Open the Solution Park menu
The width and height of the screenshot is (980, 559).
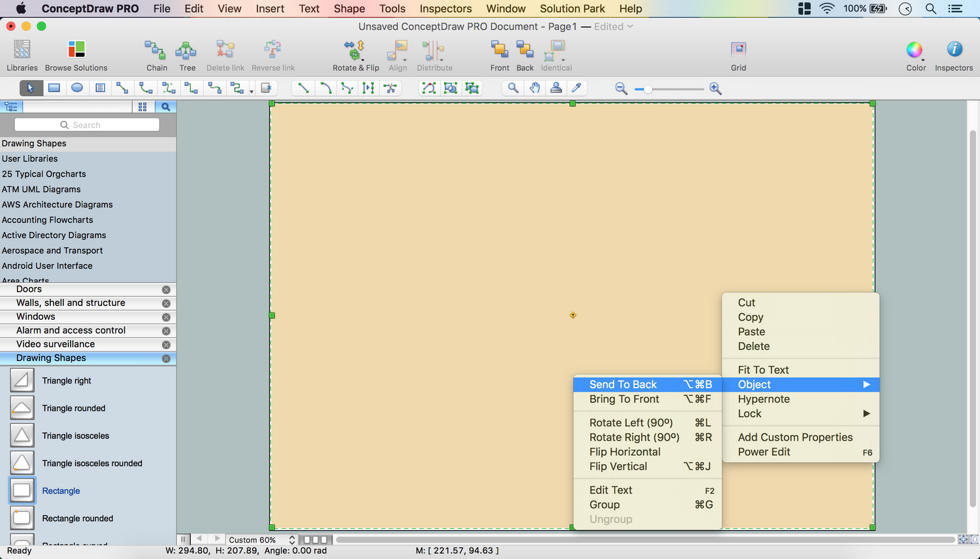pyautogui.click(x=572, y=8)
